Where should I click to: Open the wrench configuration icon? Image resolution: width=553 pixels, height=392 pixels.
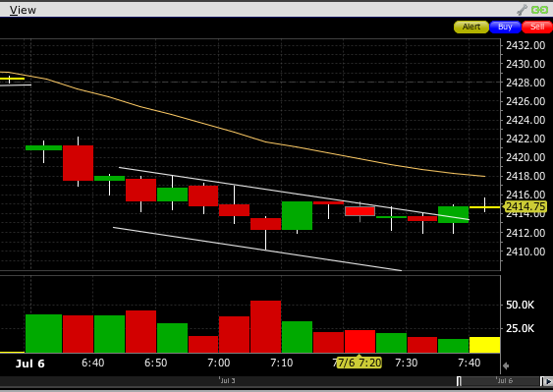click(x=522, y=10)
